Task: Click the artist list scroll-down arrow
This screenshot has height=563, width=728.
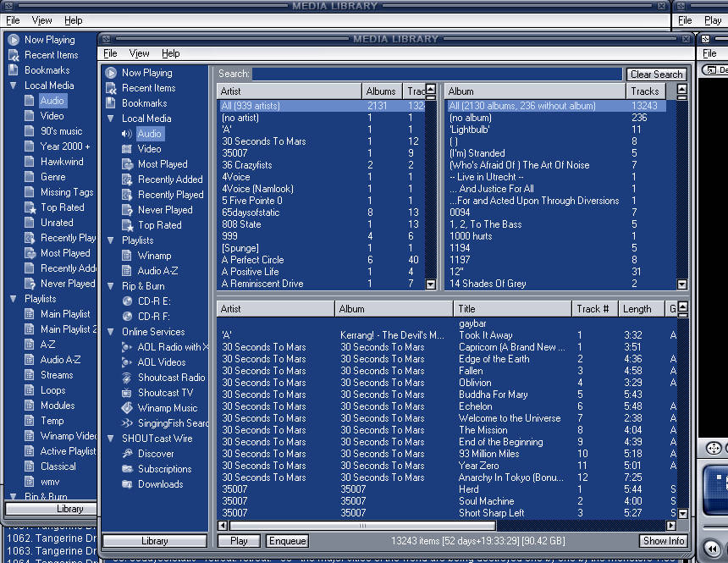Action: (431, 284)
